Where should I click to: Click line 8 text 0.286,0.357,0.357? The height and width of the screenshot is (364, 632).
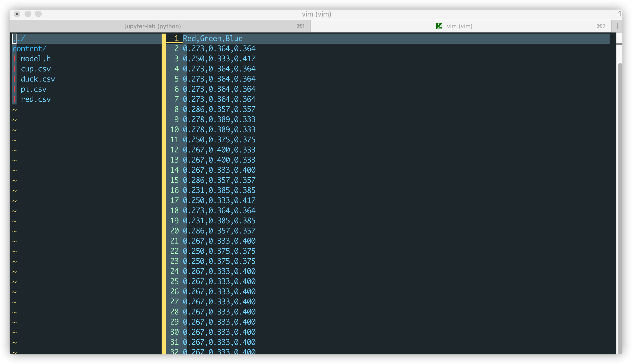[x=219, y=109]
